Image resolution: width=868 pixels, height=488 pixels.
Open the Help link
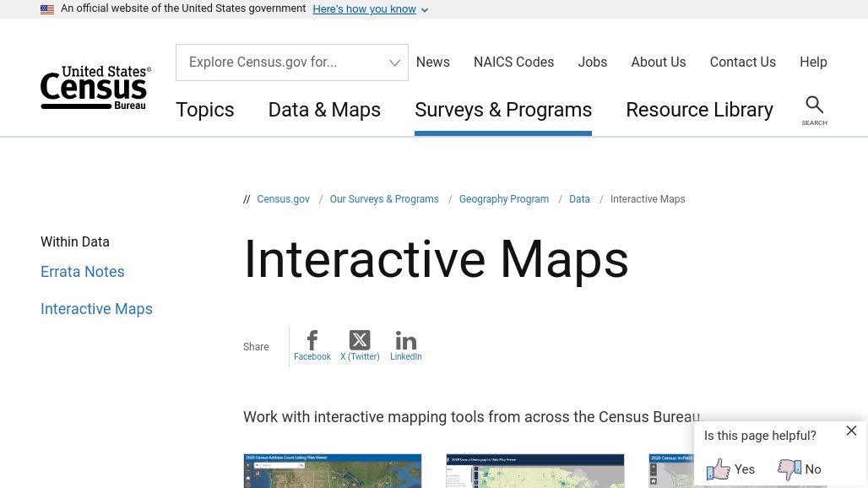[813, 62]
